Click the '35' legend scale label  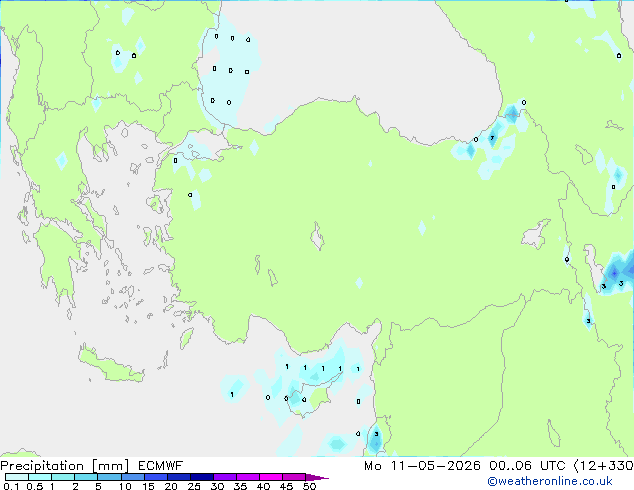240,486
